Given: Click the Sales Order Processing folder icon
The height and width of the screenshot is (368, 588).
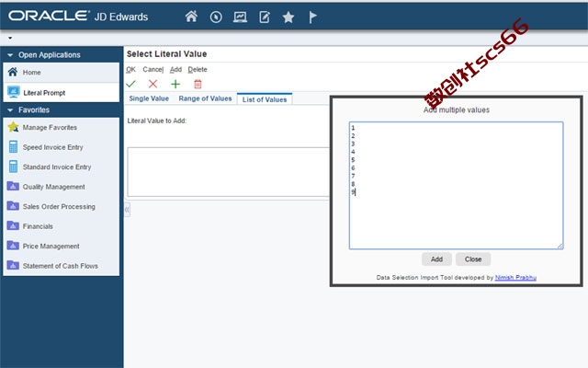Looking at the screenshot, I should (x=13, y=206).
